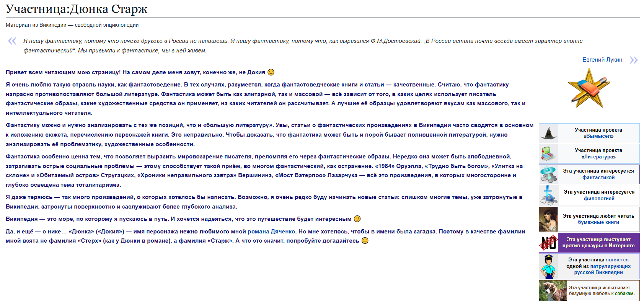Click the page heading «Участница:Дюнка Старж»
This screenshot has height=305, width=644.
[77, 9]
